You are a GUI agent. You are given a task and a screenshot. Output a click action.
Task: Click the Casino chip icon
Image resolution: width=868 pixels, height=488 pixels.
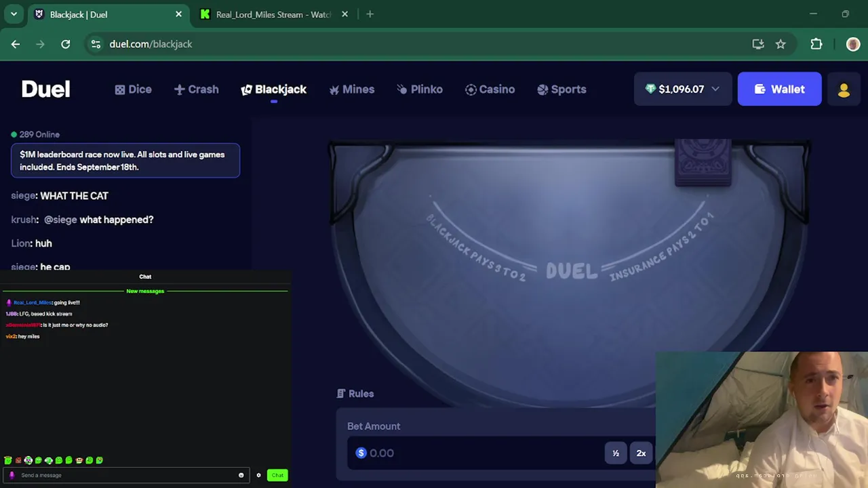[x=471, y=89]
